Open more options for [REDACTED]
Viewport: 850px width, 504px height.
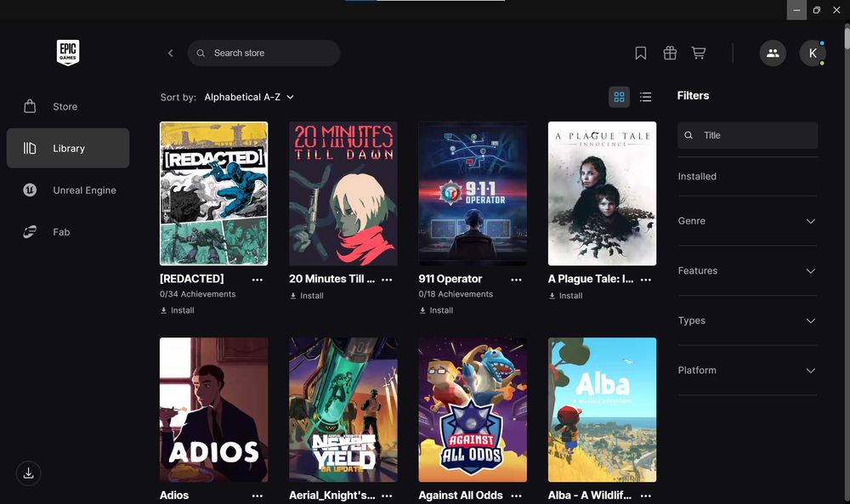(x=258, y=280)
